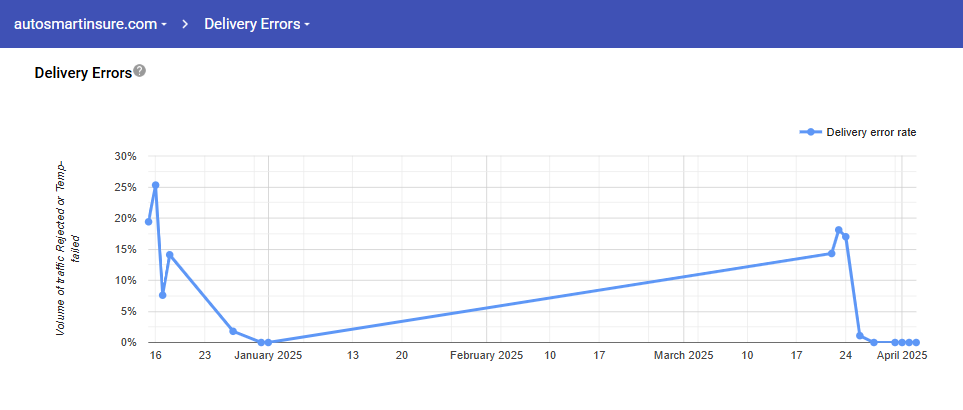This screenshot has height=410, width=963.
Task: Click the breadcrumb chevron separator in header
Action: [185, 24]
